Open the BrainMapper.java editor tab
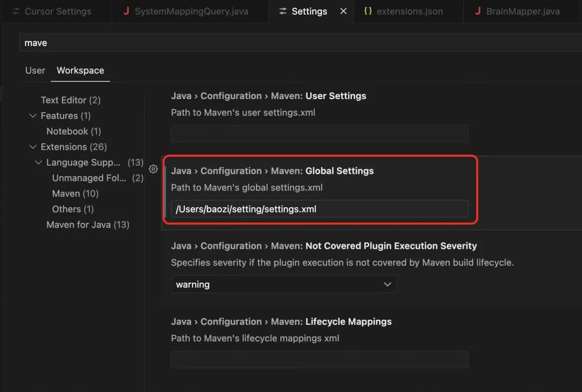This screenshot has width=582, height=392. [522, 11]
